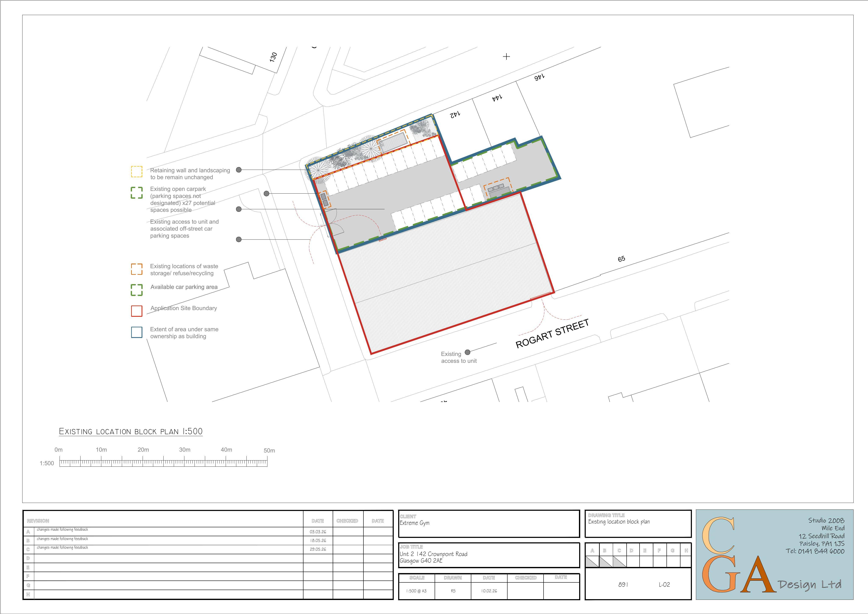Click the plot number '144' on the plan
This screenshot has width=868, height=614.
pos(497,98)
